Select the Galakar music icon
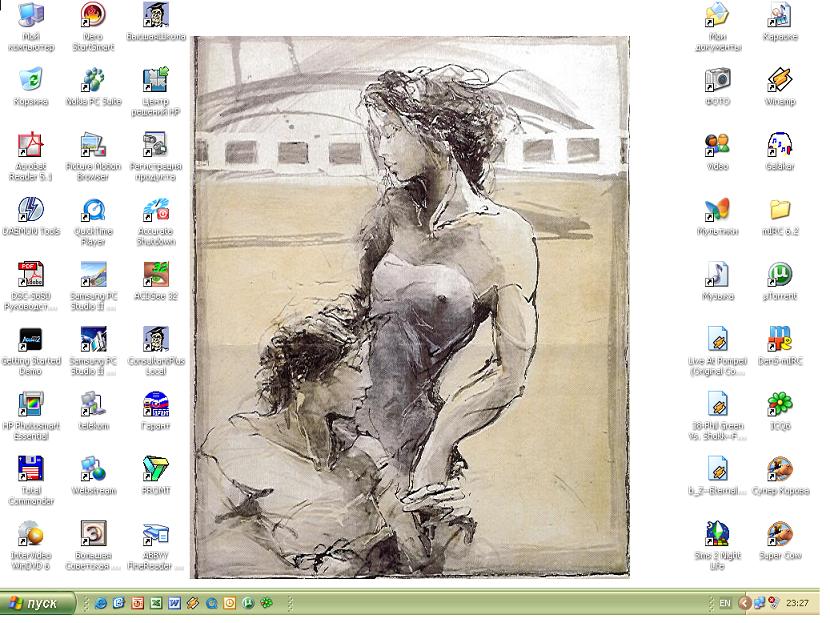Image resolution: width=830 pixels, height=623 pixels. tap(780, 146)
